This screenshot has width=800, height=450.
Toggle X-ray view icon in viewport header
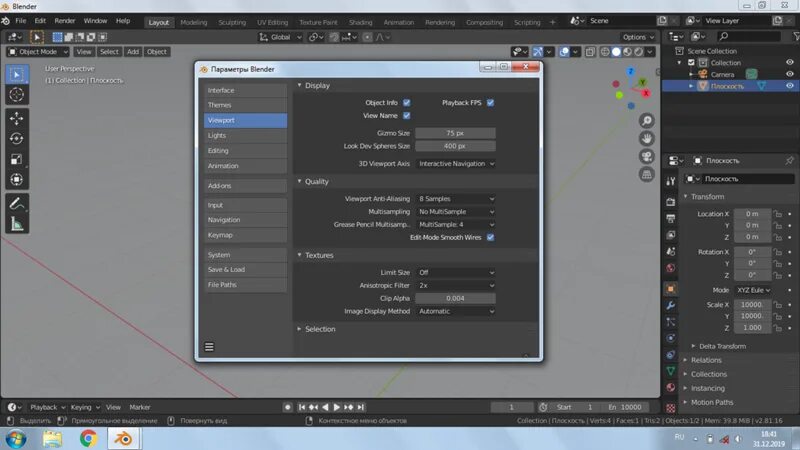[x=590, y=52]
